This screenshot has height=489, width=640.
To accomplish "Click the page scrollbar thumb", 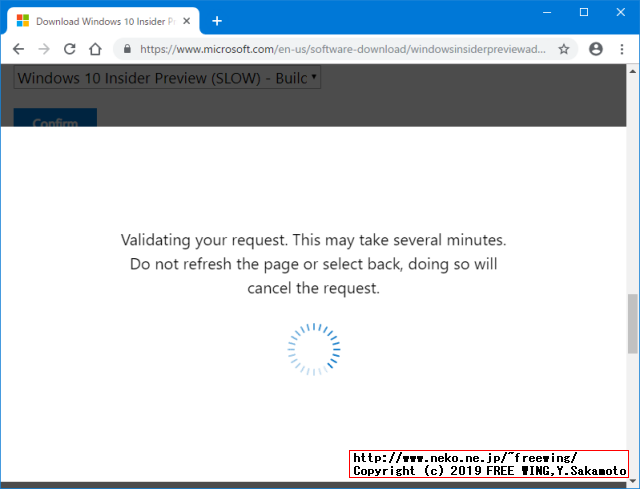I will [633, 323].
